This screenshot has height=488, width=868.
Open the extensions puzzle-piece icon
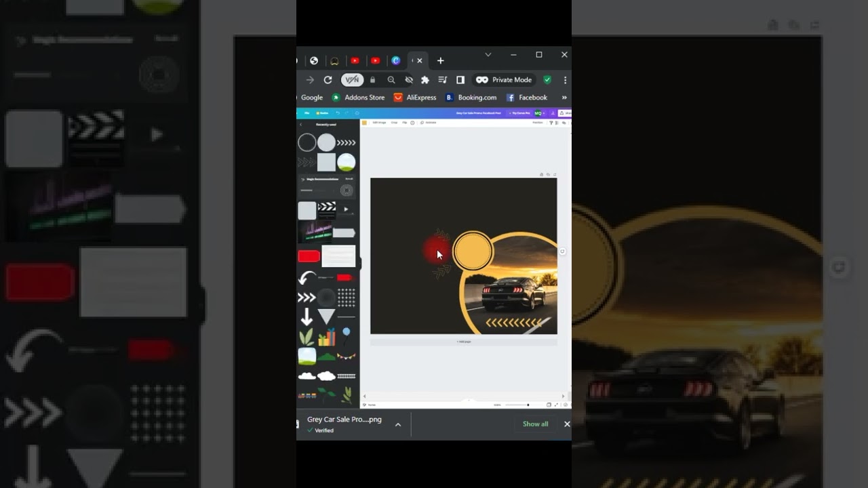coord(425,80)
